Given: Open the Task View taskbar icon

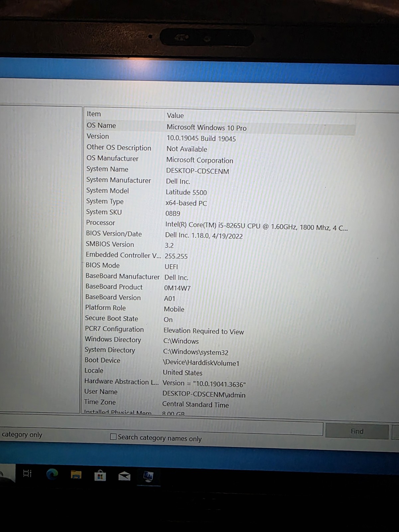Looking at the screenshot, I should [x=27, y=473].
